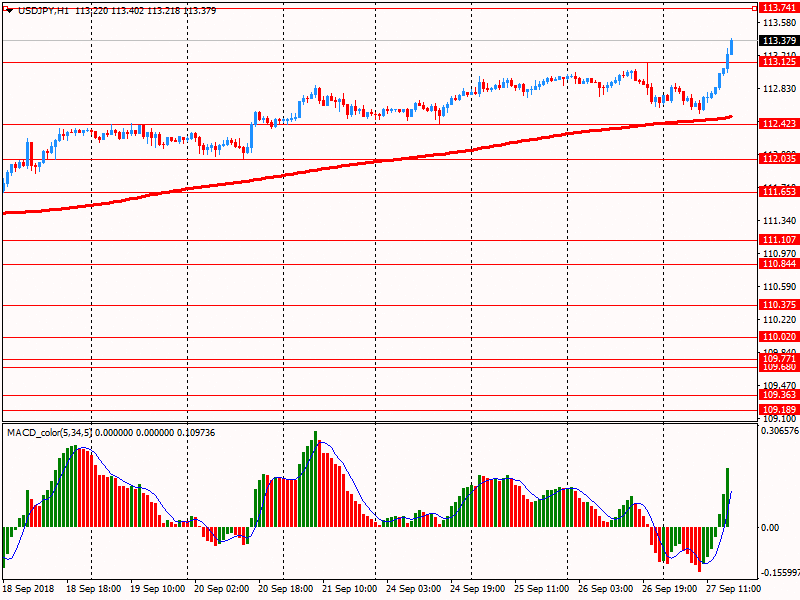The width and height of the screenshot is (800, 600).
Task: Click the 21 Sep 10:00 time label
Action: coord(349,589)
